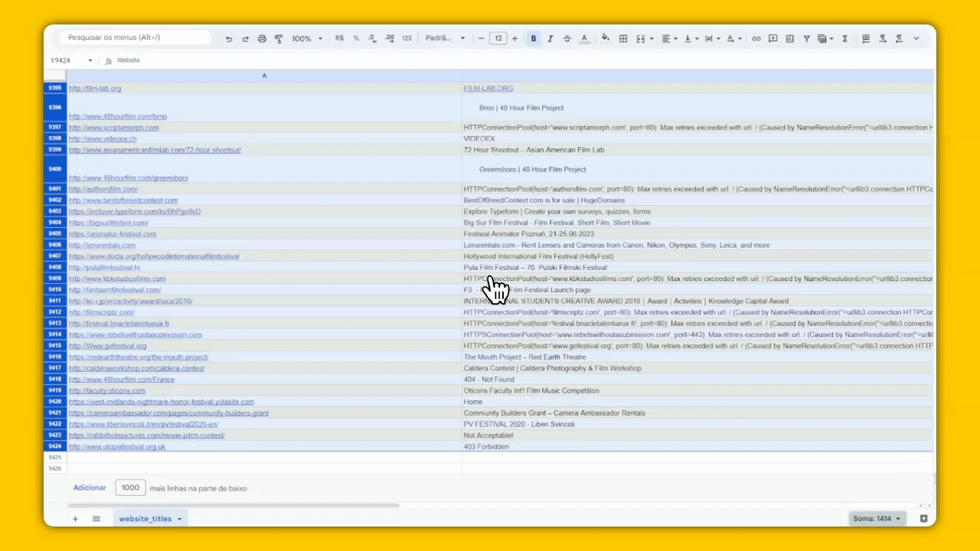Click the '403 Forbidden' cell
The image size is (980, 551).
point(697,447)
